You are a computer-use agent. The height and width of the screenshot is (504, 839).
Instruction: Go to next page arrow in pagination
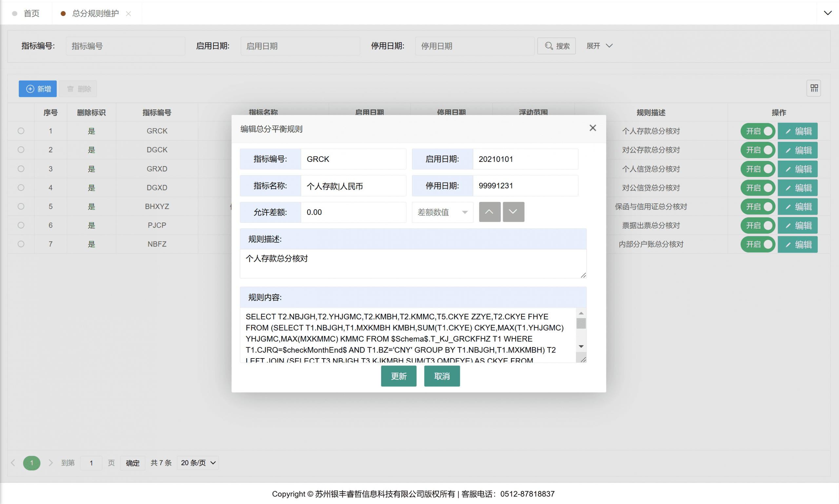(x=50, y=463)
